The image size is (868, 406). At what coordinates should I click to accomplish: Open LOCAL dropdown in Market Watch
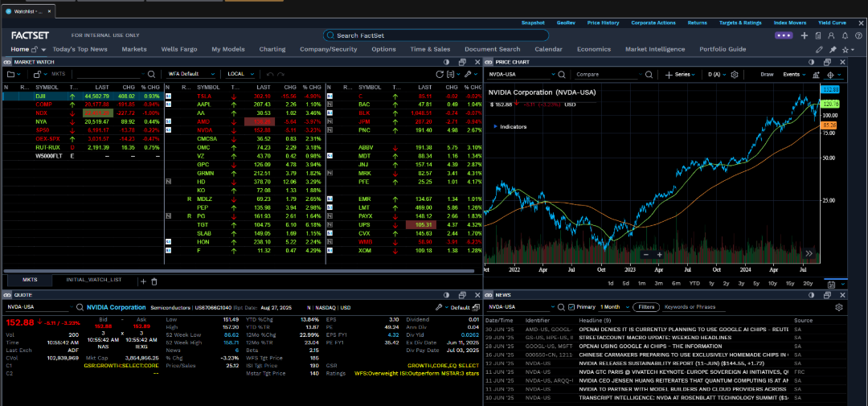(241, 74)
